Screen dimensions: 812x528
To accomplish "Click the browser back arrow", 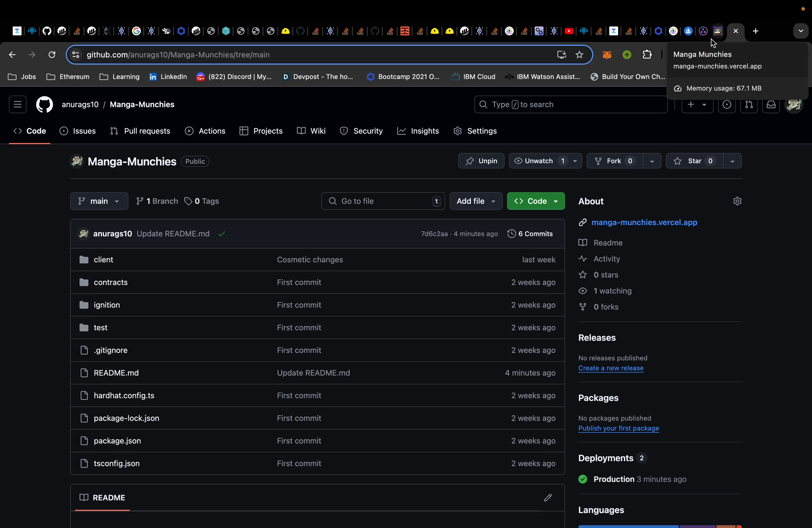I will [x=12, y=55].
